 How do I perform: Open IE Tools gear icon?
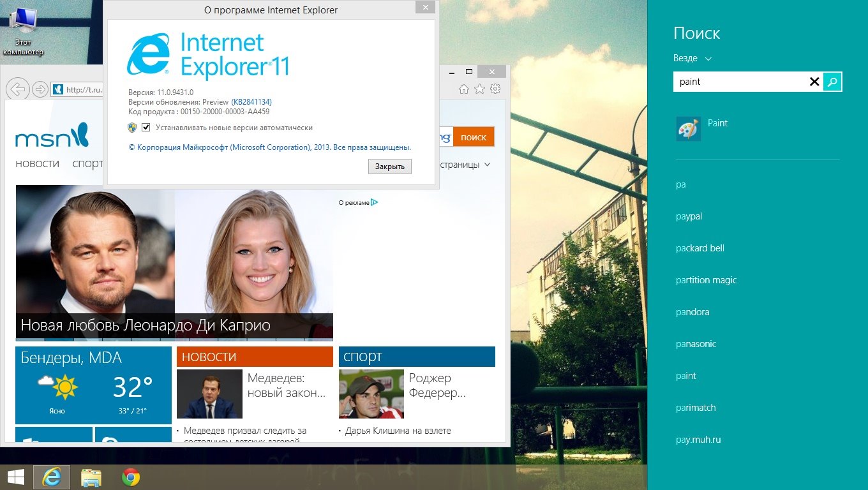[495, 89]
